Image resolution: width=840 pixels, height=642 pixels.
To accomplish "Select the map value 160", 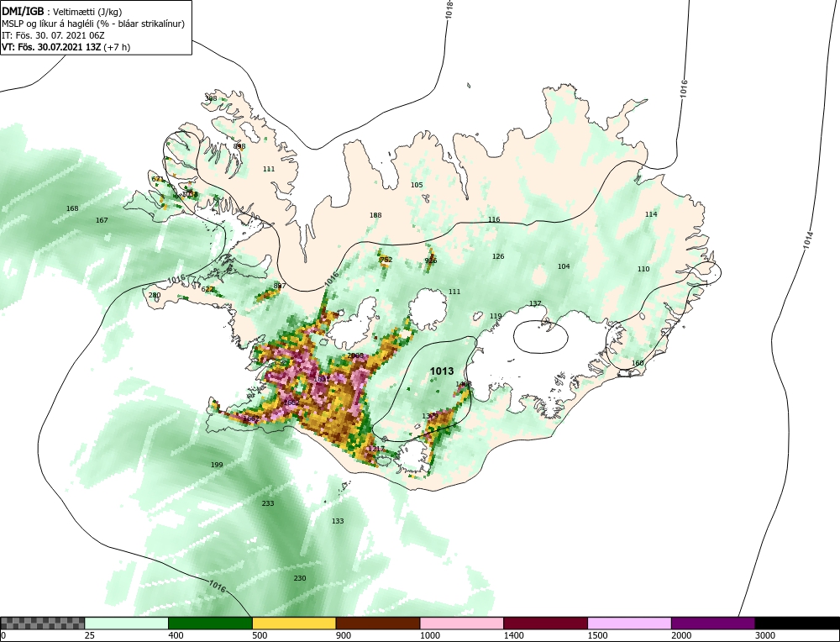I will [638, 363].
